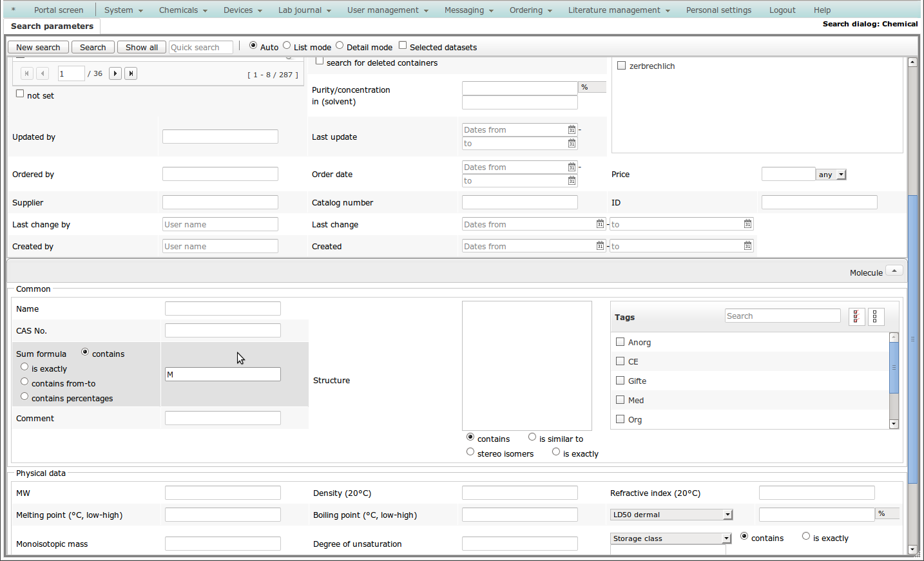Select all tags icon in Tags panel

856,317
